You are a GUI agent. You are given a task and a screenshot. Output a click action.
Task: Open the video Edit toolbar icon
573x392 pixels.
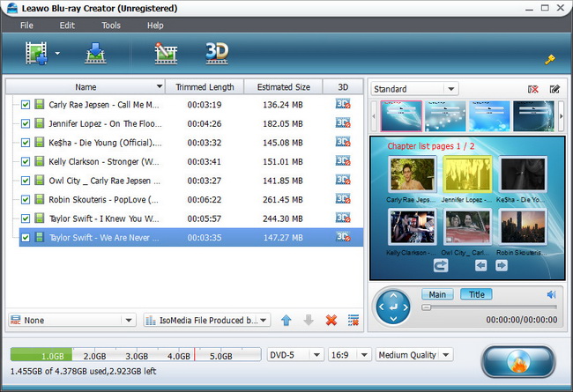(166, 54)
